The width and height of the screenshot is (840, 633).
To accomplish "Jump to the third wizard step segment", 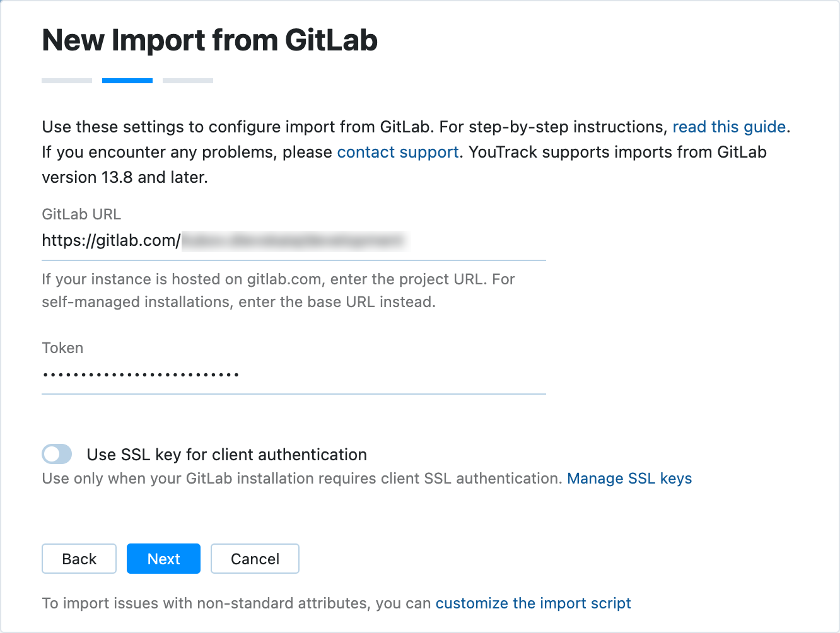I will tap(187, 80).
